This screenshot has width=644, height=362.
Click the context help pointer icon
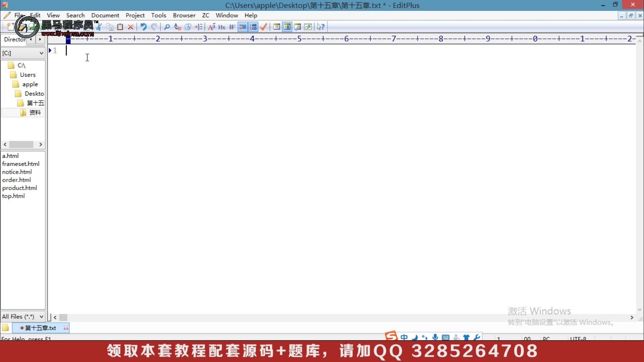tap(321, 27)
